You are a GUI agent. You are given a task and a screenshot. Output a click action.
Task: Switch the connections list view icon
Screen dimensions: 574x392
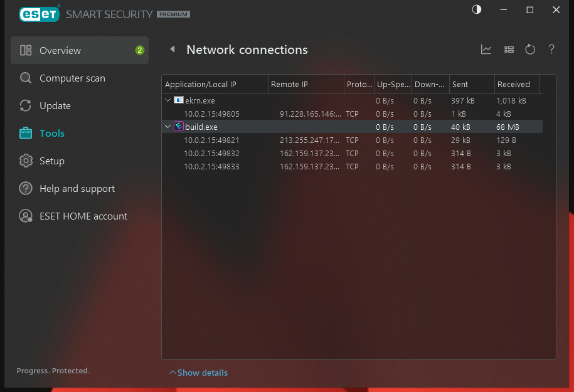(x=509, y=50)
